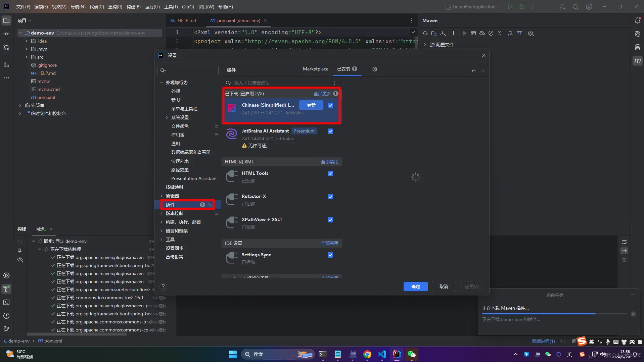Click the Maven reload all projects icon
The height and width of the screenshot is (362, 644).
click(x=425, y=33)
